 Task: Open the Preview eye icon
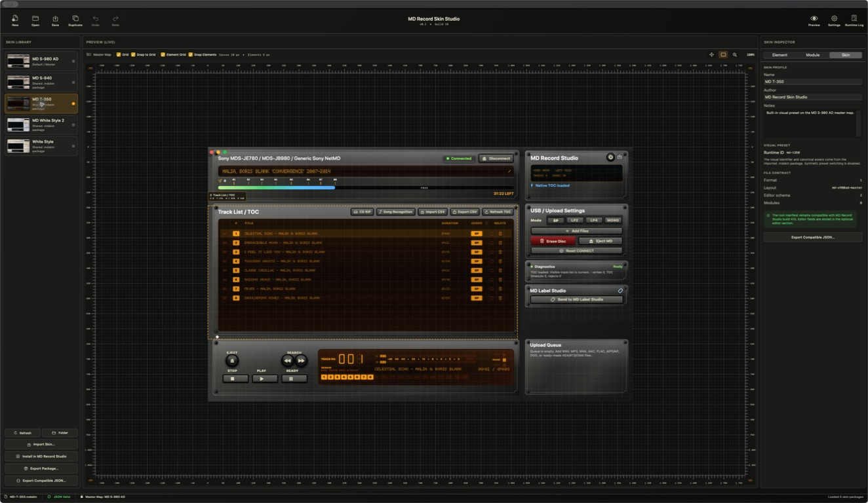(814, 18)
